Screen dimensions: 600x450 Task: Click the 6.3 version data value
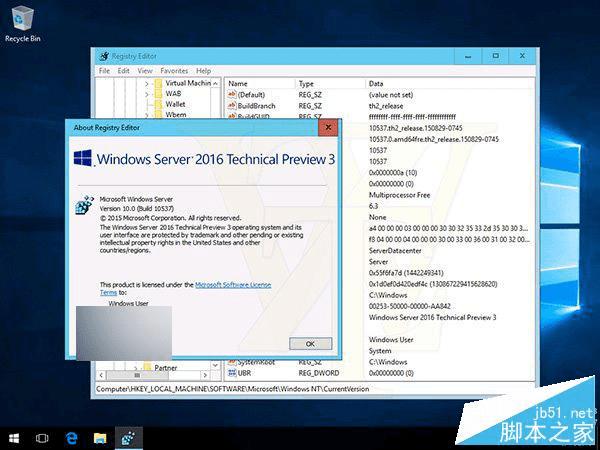[373, 206]
